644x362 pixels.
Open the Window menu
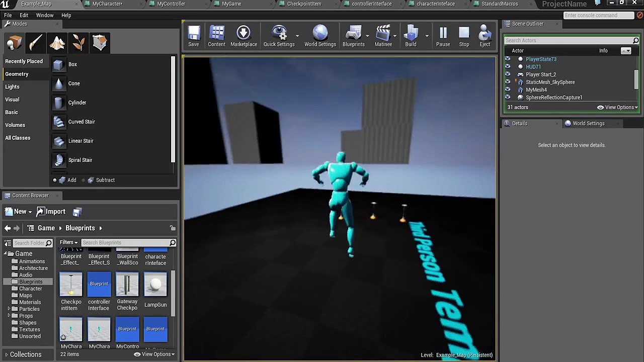pyautogui.click(x=44, y=15)
